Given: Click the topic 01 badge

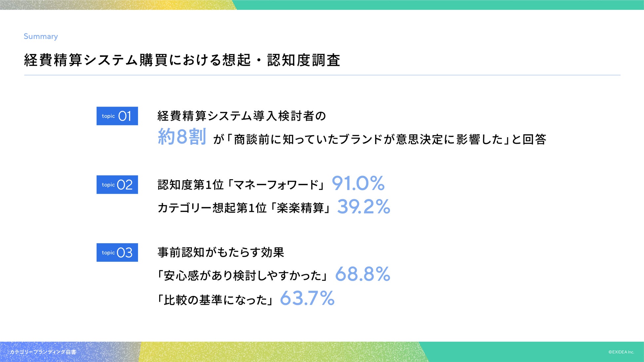Looking at the screenshot, I should pyautogui.click(x=117, y=116).
